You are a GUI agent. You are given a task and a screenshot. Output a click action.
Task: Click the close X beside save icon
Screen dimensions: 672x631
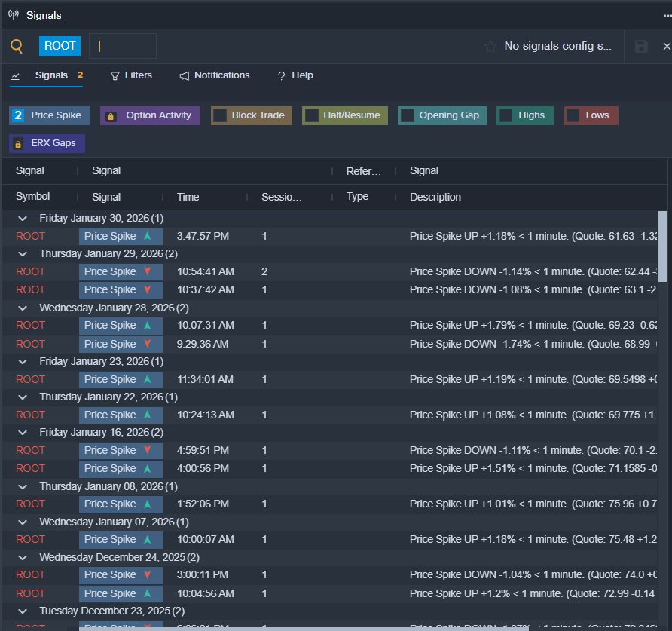pyautogui.click(x=666, y=47)
